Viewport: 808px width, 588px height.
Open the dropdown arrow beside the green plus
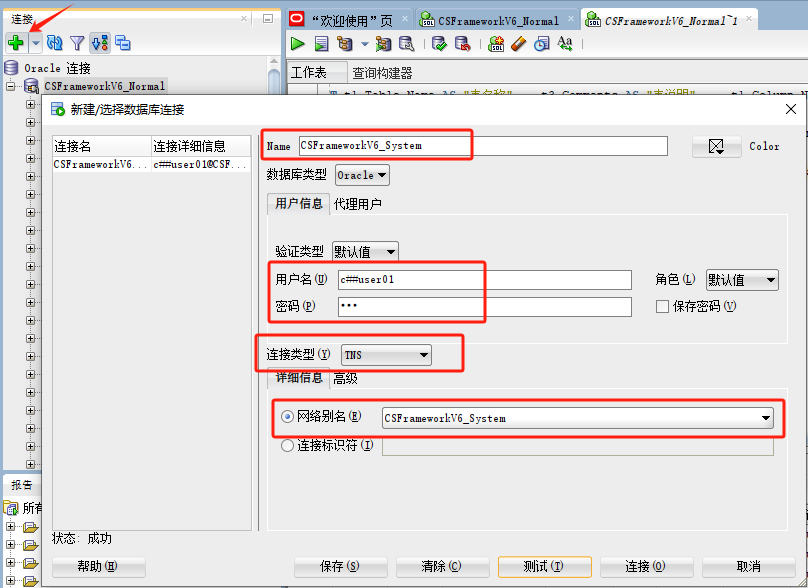point(35,43)
